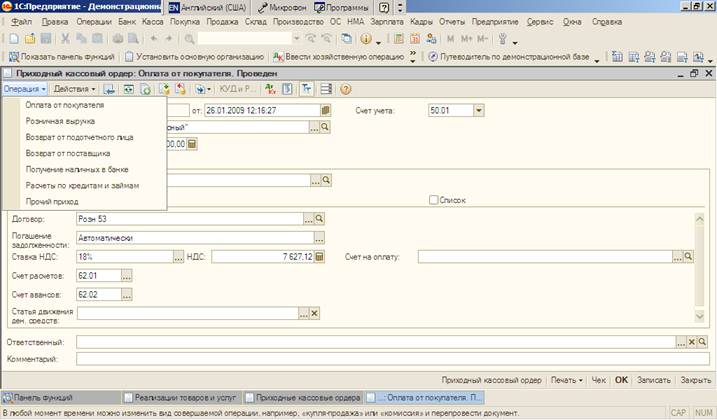Viewport: 717px width, 420px height.
Task: Click the Print icon in main toolbar
Action: [118, 39]
